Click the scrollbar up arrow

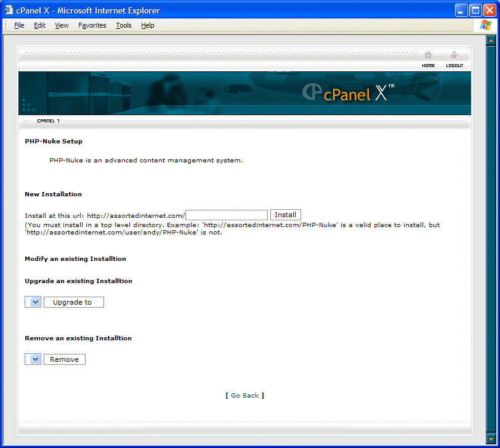point(491,41)
